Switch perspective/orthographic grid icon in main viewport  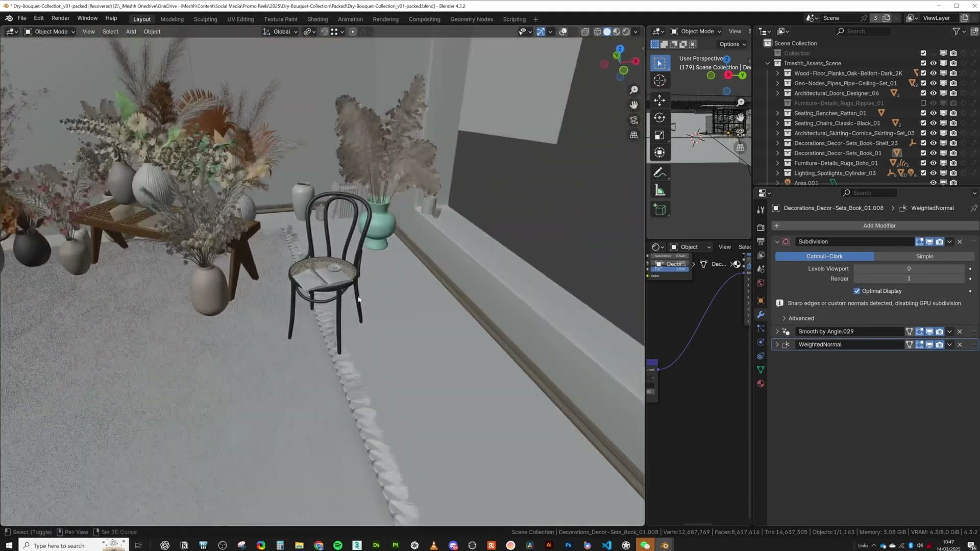point(634,135)
